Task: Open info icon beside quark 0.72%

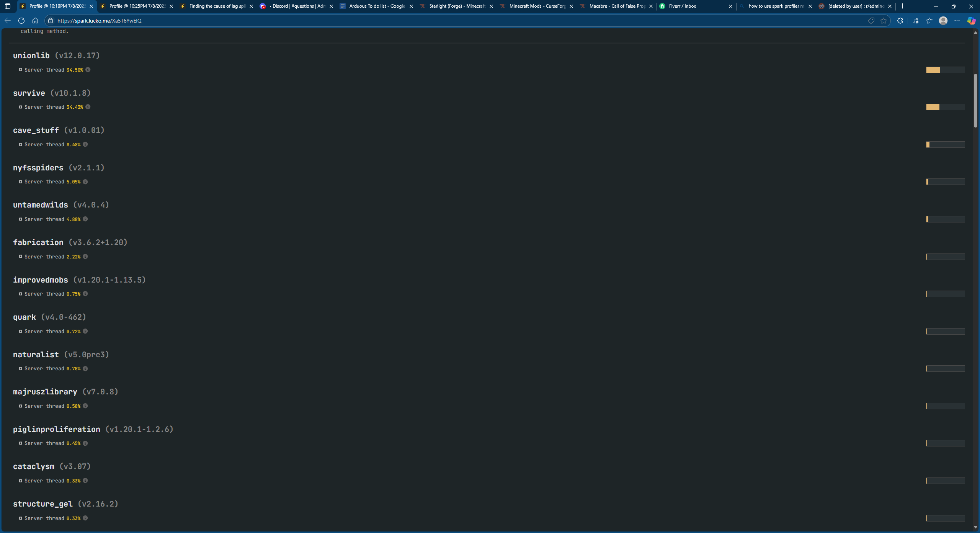Action: 85,331
